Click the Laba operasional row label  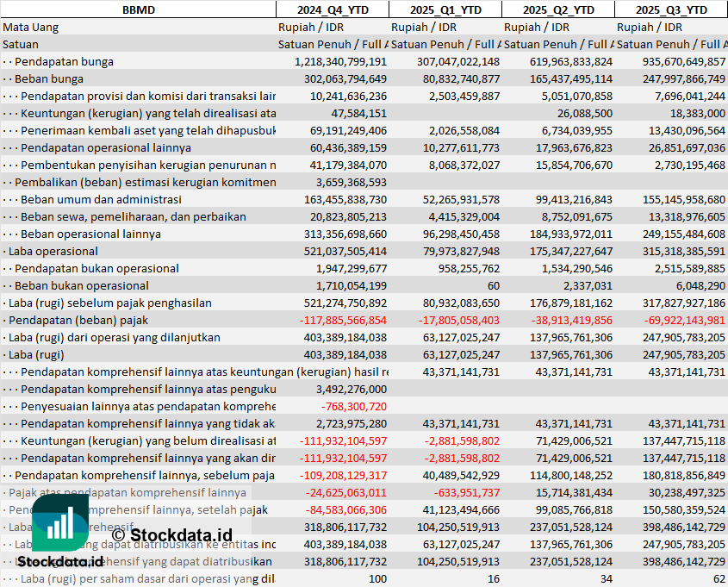click(x=53, y=251)
